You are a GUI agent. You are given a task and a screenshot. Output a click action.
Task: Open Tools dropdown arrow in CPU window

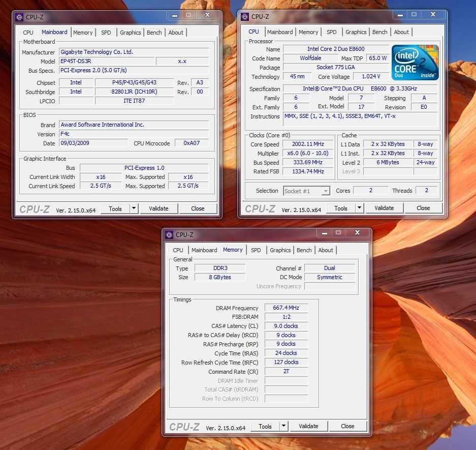360,208
